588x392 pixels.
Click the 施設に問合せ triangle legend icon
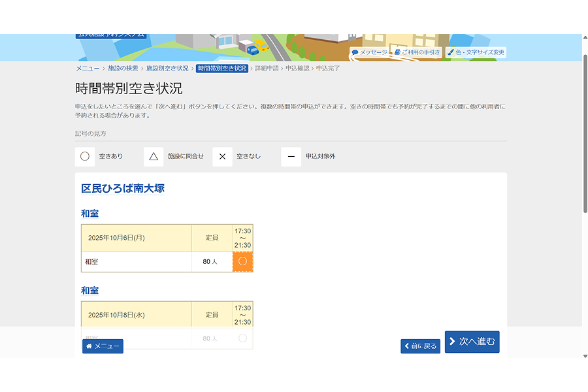click(x=154, y=157)
